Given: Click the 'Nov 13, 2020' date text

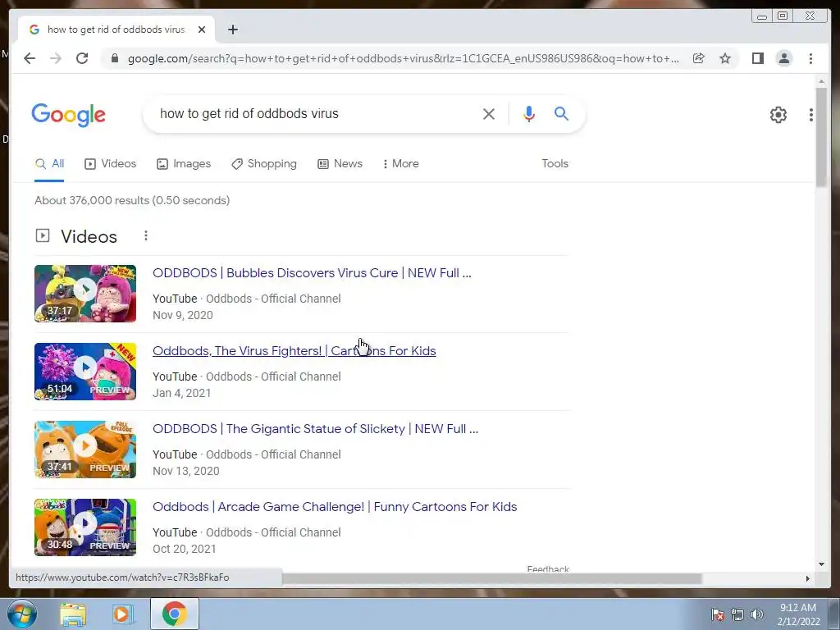Looking at the screenshot, I should pos(186,471).
